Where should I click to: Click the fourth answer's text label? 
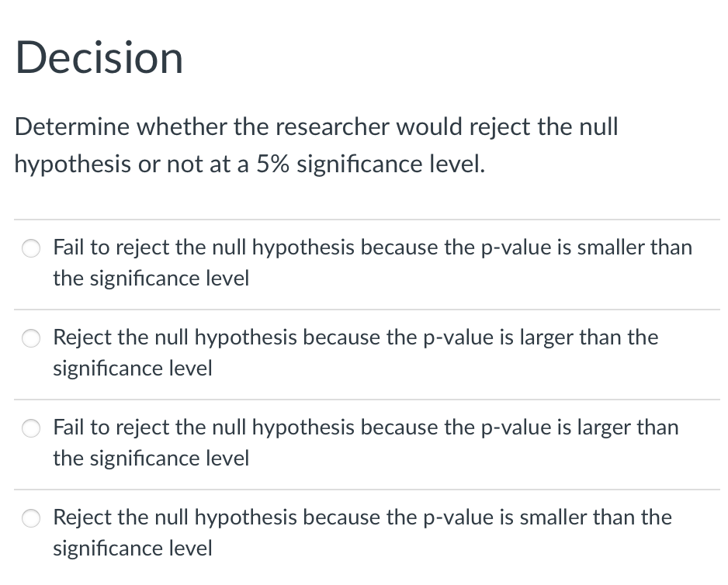tap(362, 532)
